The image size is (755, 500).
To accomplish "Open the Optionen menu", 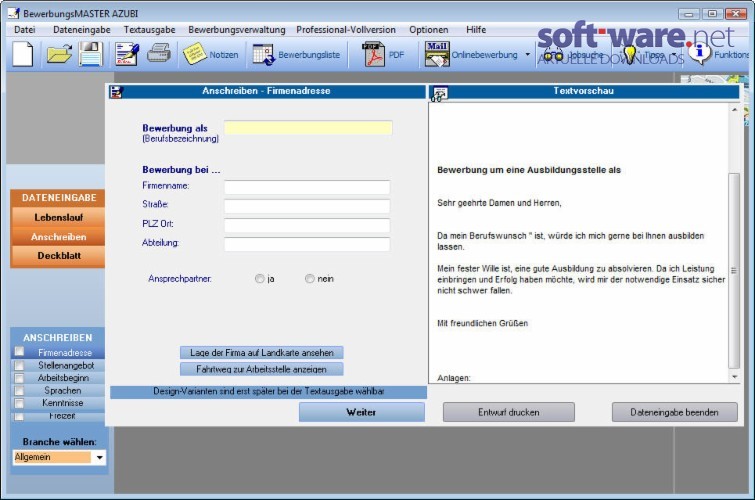I will [429, 29].
